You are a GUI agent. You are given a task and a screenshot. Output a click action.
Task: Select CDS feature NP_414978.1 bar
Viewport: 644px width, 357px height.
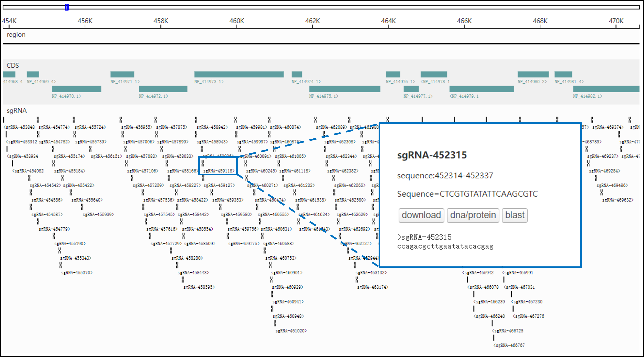434,74
